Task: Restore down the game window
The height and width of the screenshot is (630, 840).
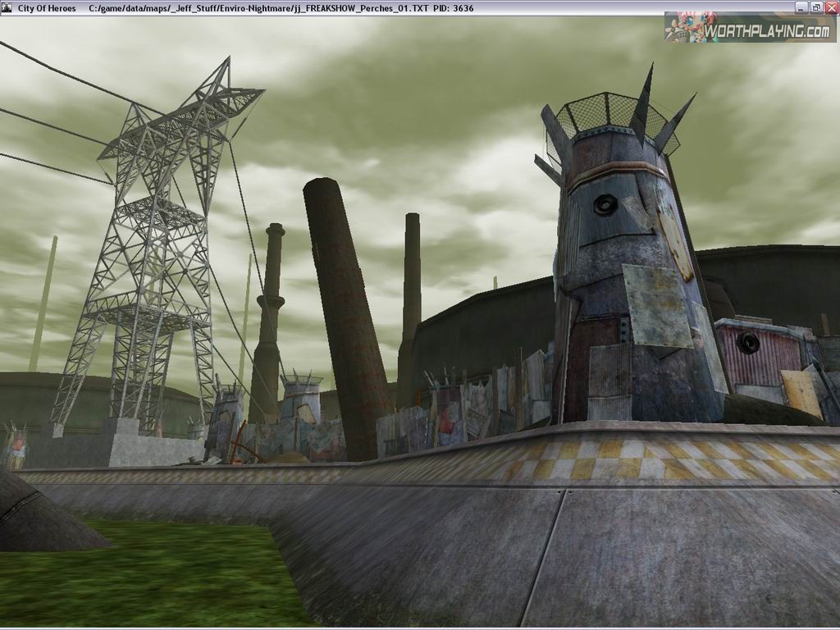Action: [816, 7]
